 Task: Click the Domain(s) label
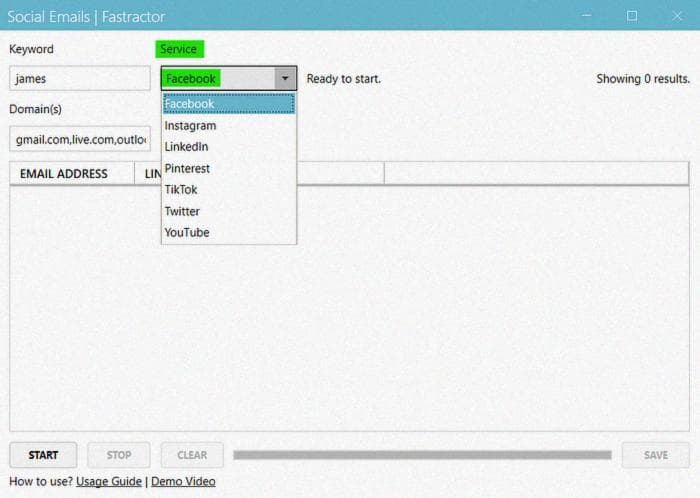35,109
